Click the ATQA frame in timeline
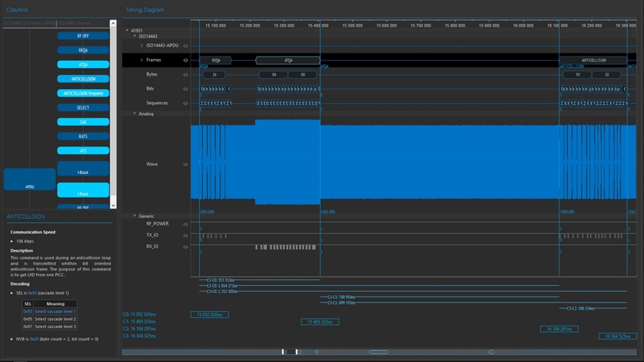Viewport: 644px width, 362px height. 288,60
